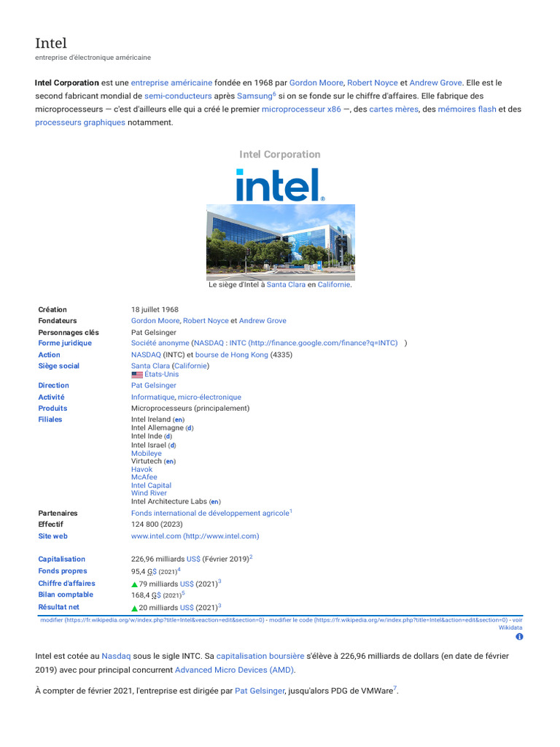
Task: Click the Filiales label link
Action: [50, 419]
